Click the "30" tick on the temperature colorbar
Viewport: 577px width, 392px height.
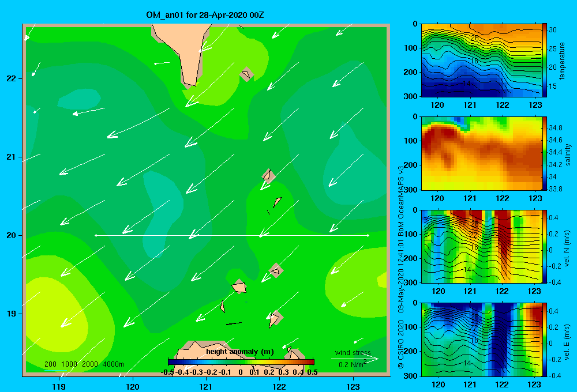click(x=553, y=30)
